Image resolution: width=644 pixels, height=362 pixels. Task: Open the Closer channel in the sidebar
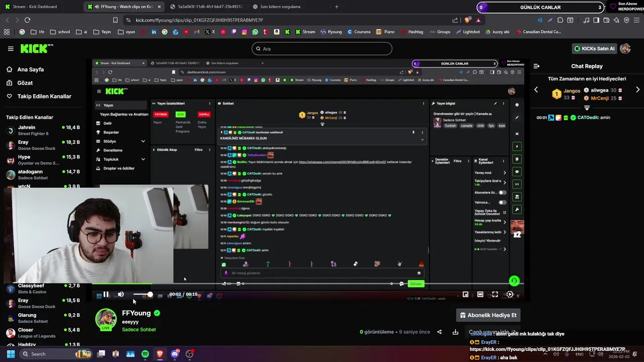(x=43, y=333)
